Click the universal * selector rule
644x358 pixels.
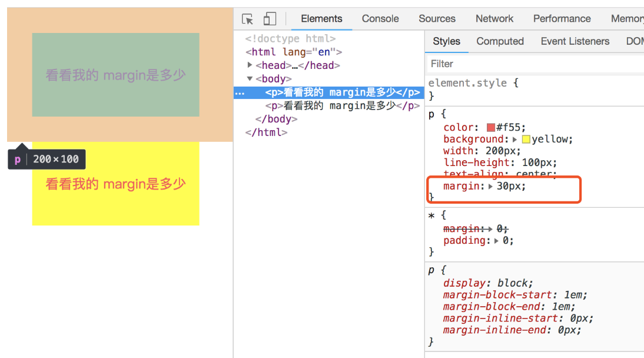click(431, 216)
